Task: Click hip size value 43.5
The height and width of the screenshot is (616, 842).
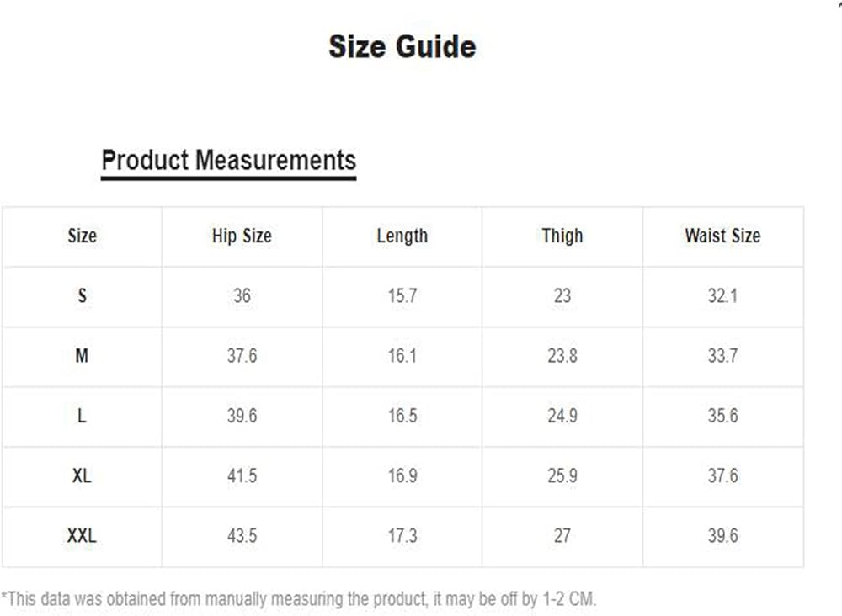Action: point(242,535)
